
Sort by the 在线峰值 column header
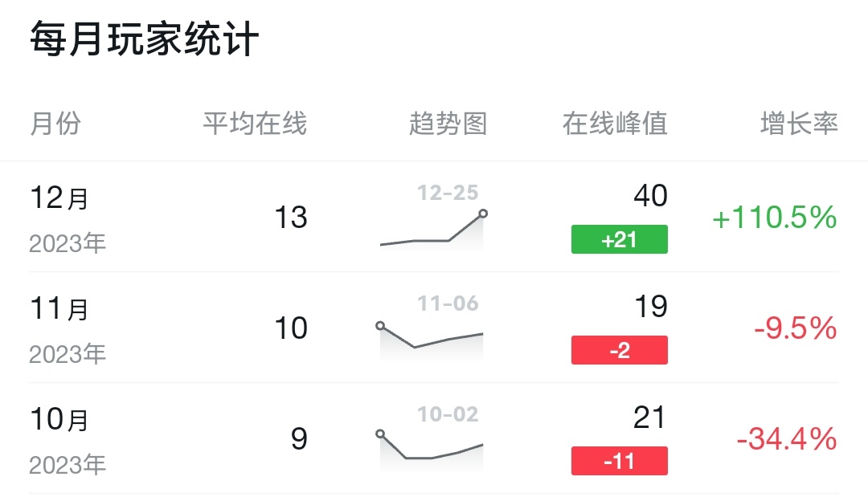[615, 124]
